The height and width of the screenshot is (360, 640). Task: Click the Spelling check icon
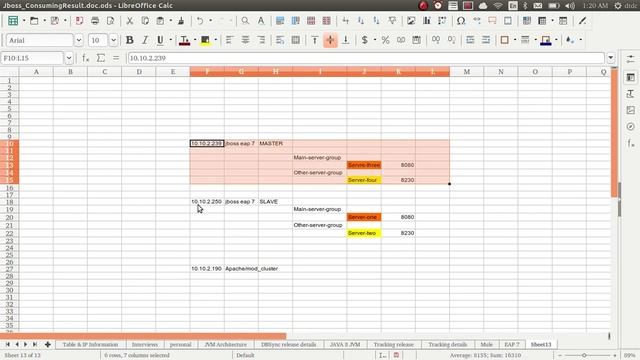tap(260, 20)
